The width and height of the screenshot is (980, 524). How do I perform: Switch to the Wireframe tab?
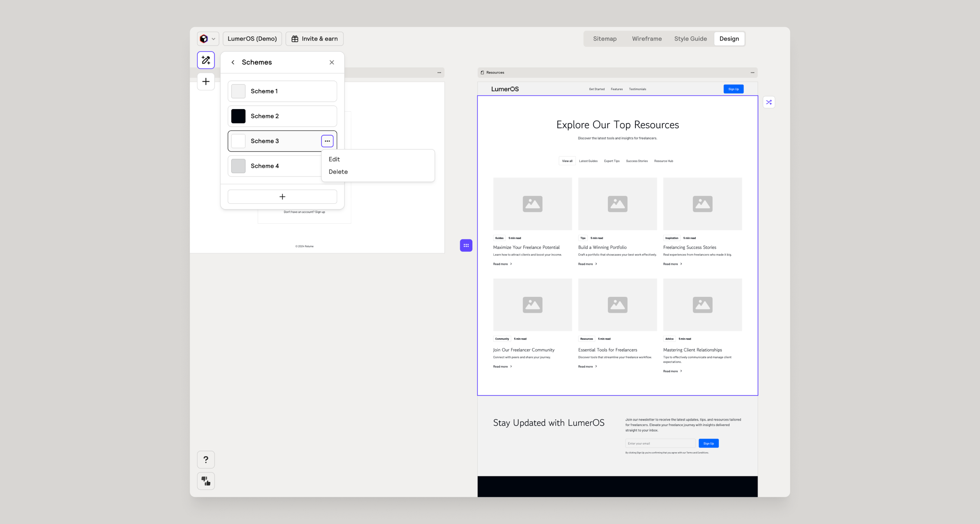coord(646,39)
